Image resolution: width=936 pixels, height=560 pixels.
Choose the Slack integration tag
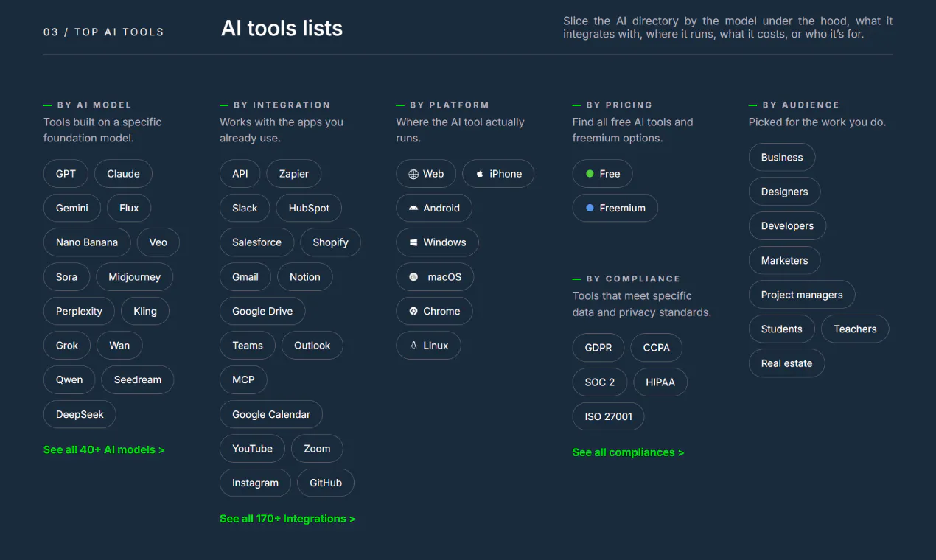pyautogui.click(x=245, y=208)
